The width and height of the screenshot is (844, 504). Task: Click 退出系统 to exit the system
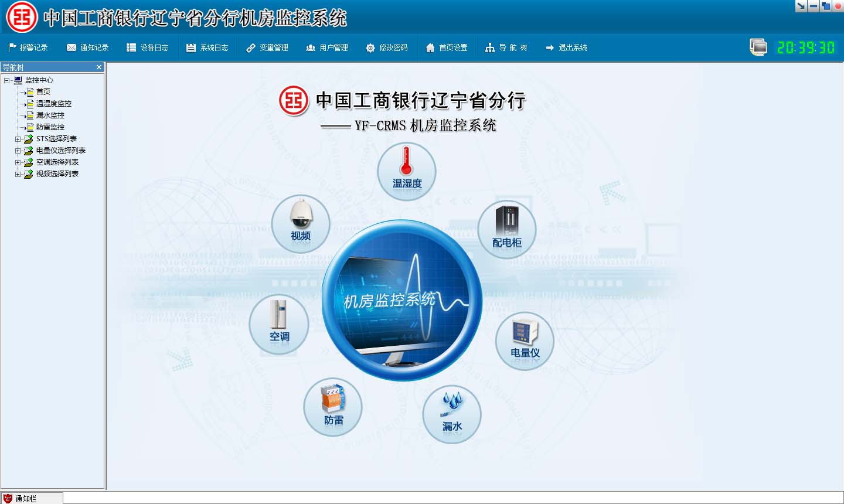[x=566, y=47]
